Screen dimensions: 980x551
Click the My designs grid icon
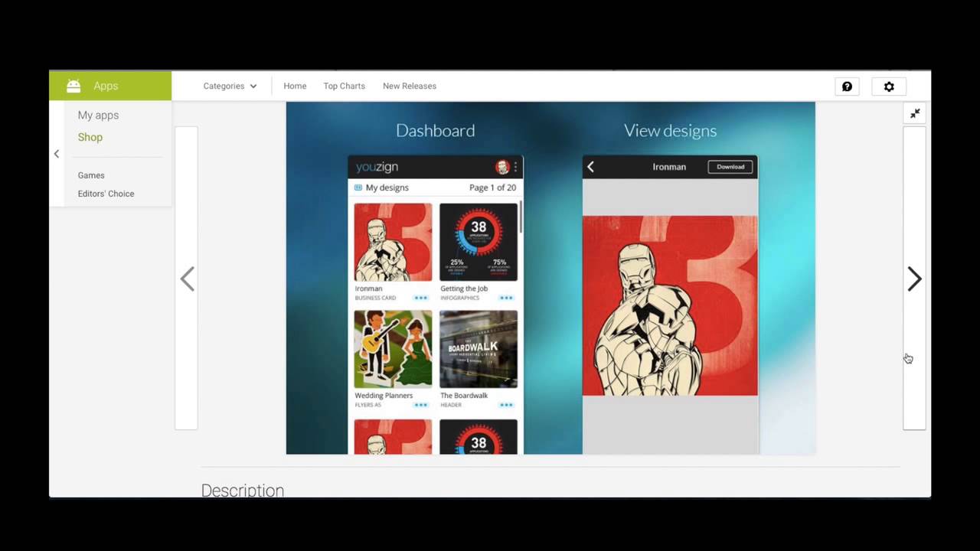pos(358,187)
